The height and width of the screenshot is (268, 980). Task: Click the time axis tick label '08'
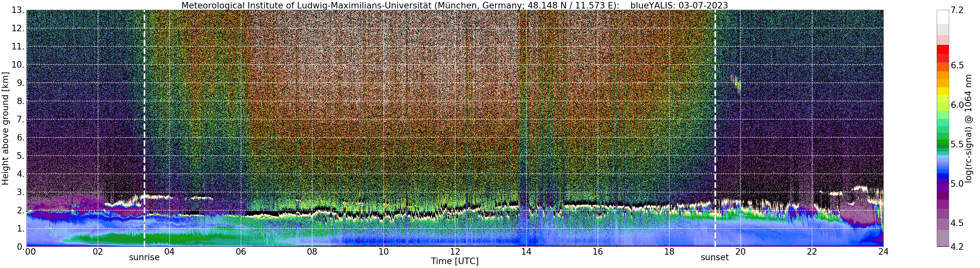coord(312,252)
